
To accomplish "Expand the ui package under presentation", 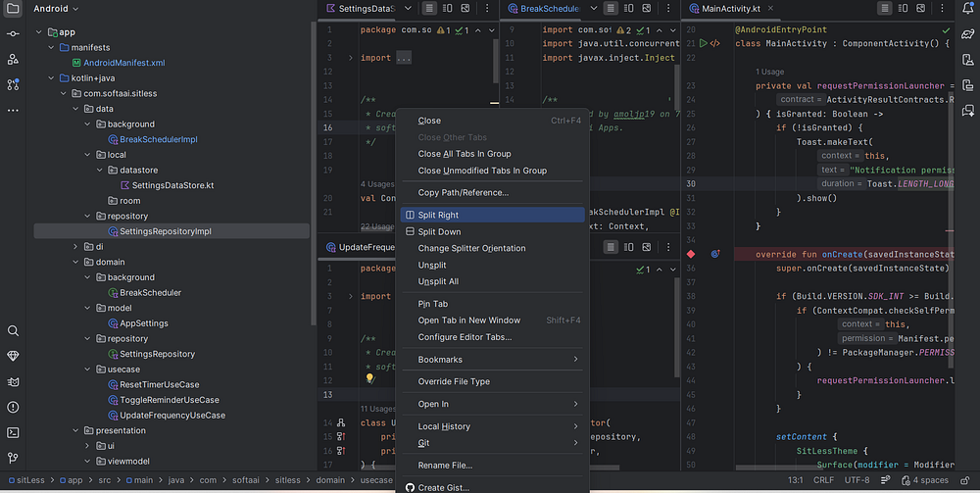I will click(x=87, y=446).
